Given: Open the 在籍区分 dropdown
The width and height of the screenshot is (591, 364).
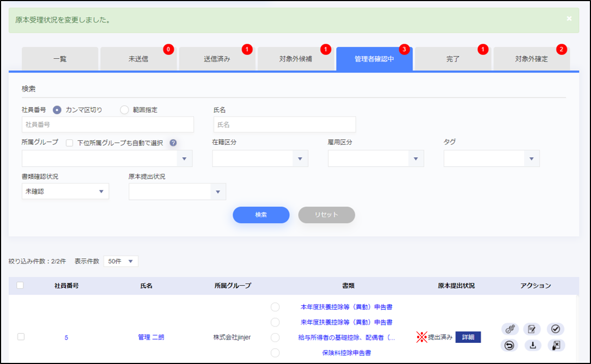Looking at the screenshot, I should pos(260,158).
